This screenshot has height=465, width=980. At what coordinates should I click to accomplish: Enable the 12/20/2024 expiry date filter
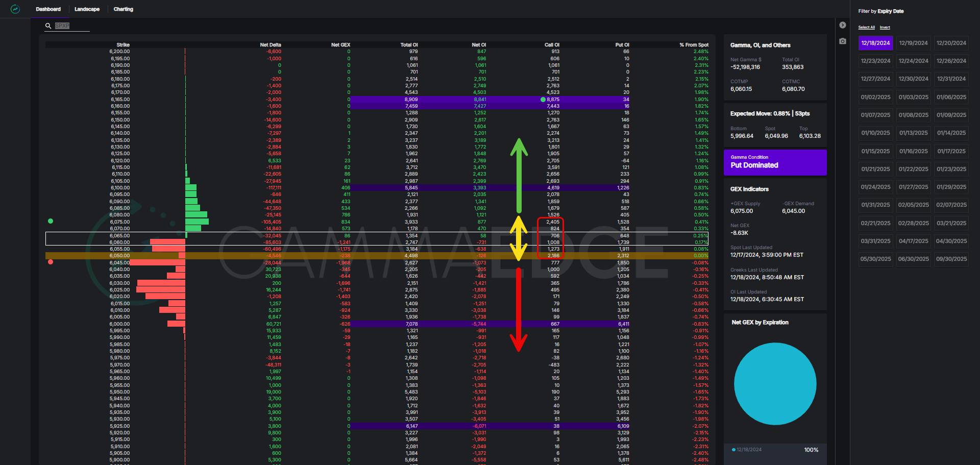pos(951,43)
